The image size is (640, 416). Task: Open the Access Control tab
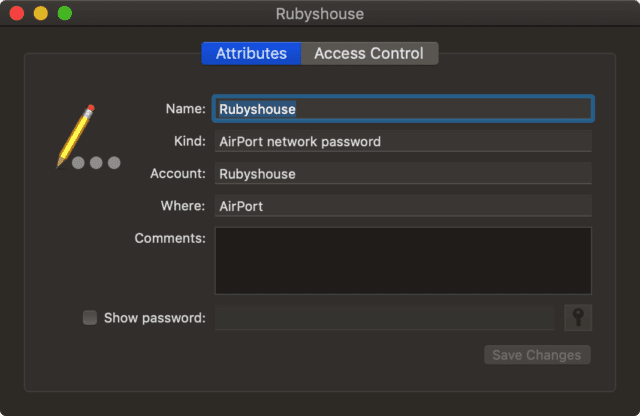pyautogui.click(x=368, y=54)
